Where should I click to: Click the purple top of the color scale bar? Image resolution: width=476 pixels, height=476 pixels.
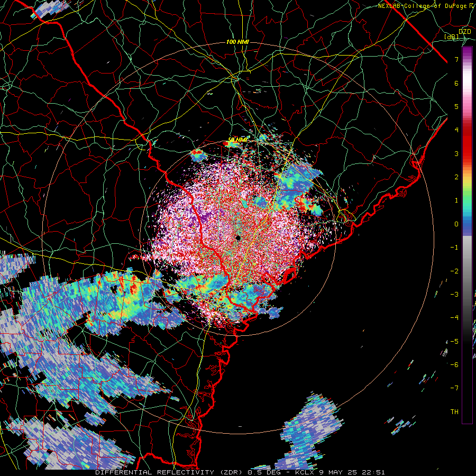(x=467, y=52)
